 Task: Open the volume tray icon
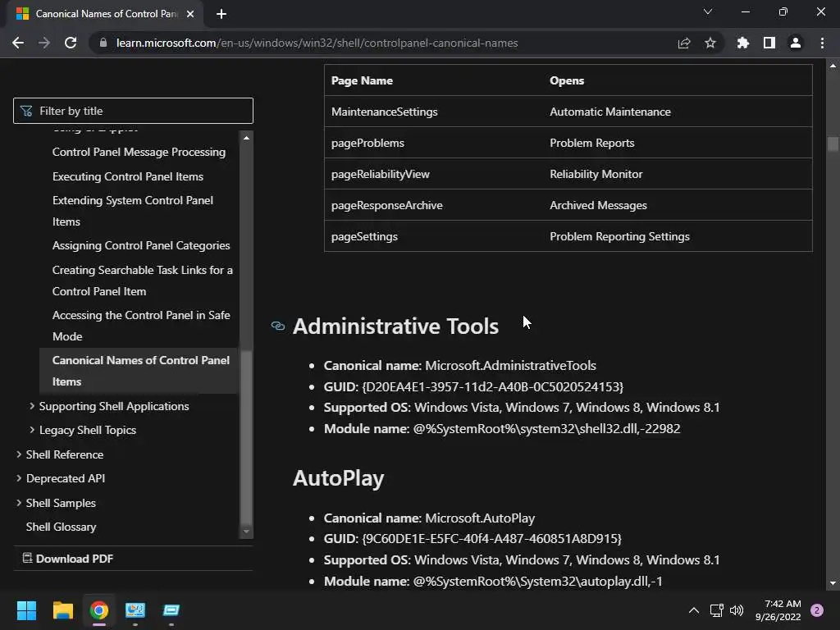[737, 610]
